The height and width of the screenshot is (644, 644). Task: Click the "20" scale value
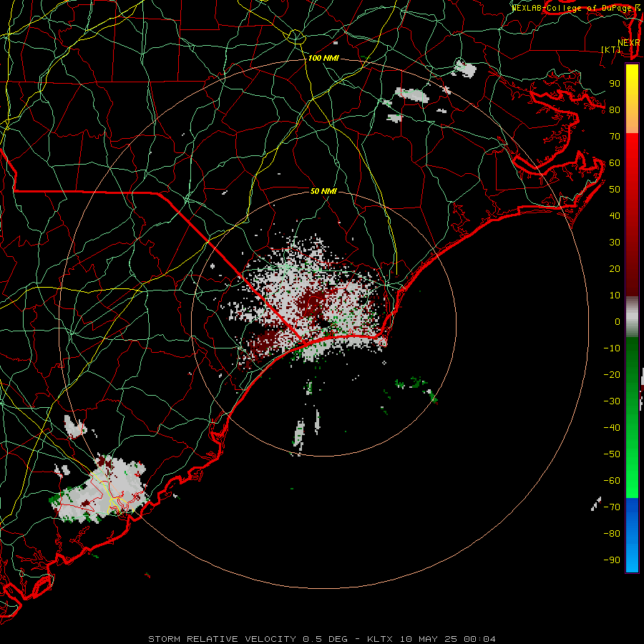(615, 268)
